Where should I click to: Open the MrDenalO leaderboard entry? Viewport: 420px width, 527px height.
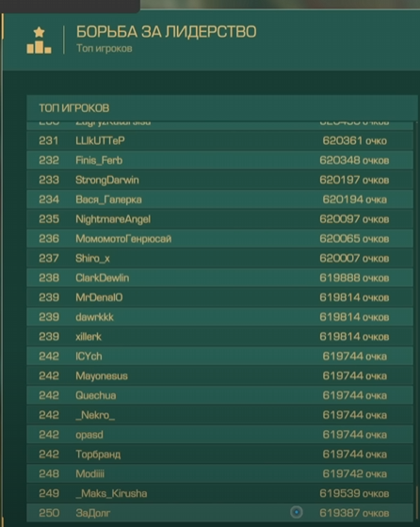220,297
